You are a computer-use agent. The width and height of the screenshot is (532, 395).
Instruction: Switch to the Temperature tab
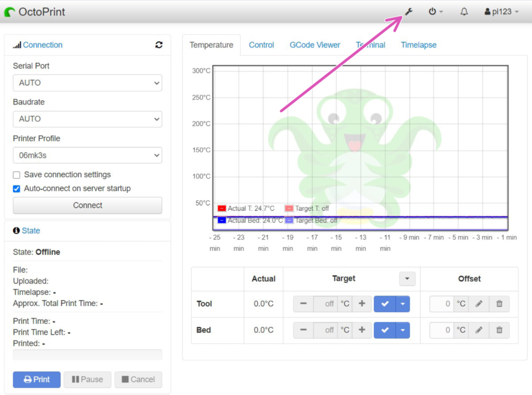tap(212, 45)
